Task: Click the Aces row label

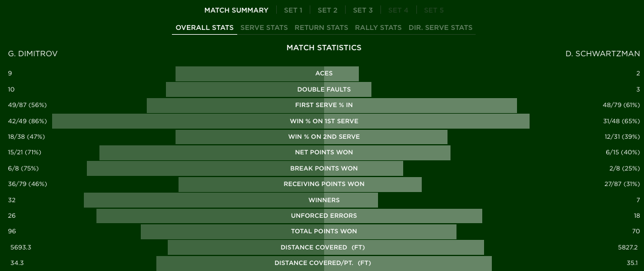Action: (324, 74)
